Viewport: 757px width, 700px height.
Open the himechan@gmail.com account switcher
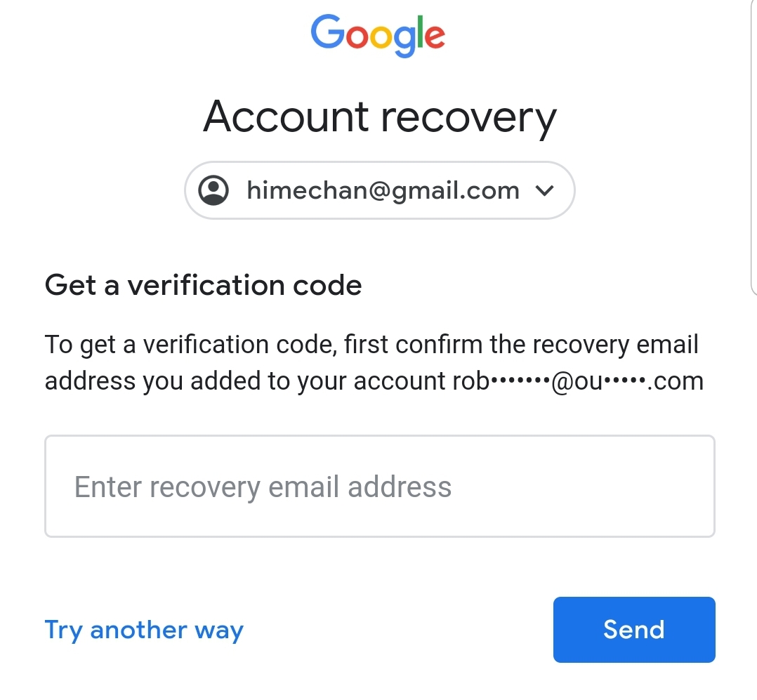pos(379,190)
